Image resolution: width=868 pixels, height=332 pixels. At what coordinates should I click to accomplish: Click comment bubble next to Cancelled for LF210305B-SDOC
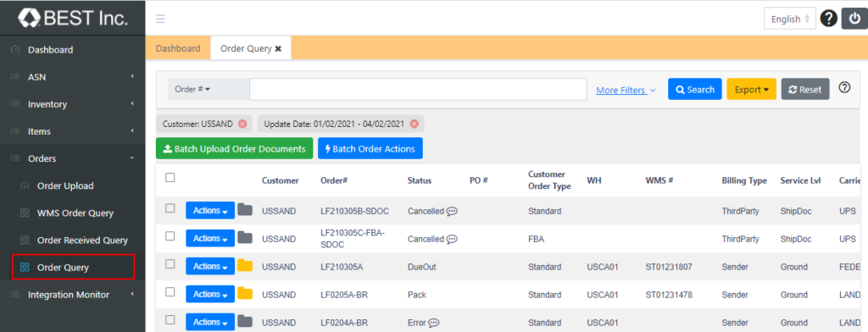tap(452, 211)
